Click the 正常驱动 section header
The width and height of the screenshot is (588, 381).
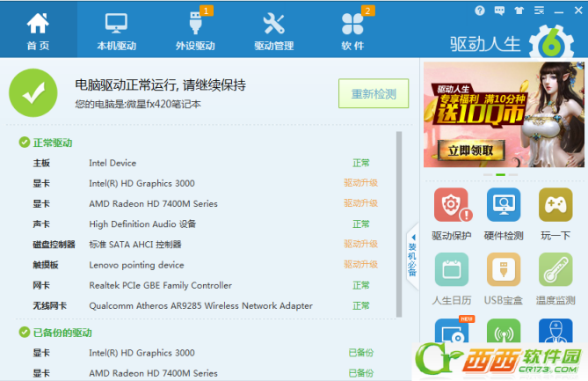46,143
